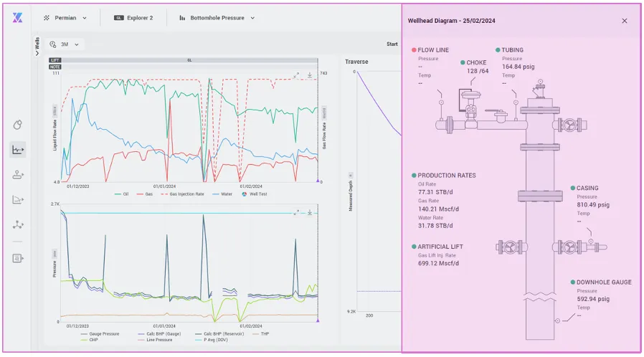Click the asset icon beside Permian
Image resolution: width=644 pixels, height=357 pixels.
tap(47, 18)
